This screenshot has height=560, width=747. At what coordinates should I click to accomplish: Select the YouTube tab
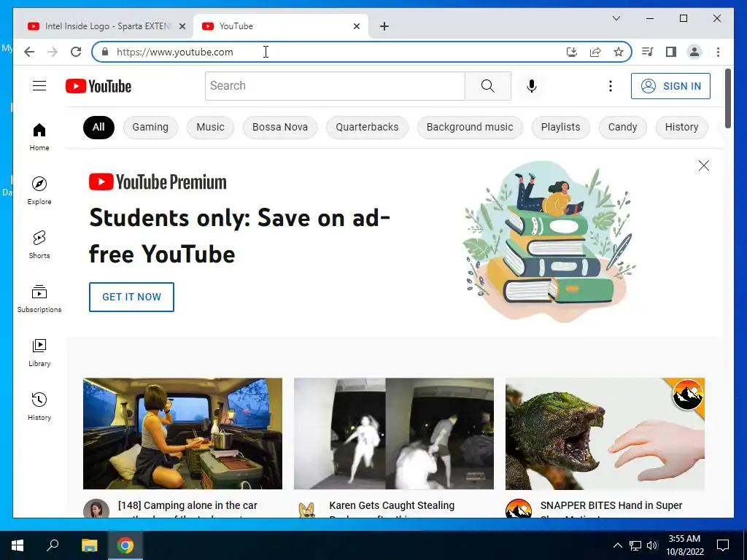point(281,26)
